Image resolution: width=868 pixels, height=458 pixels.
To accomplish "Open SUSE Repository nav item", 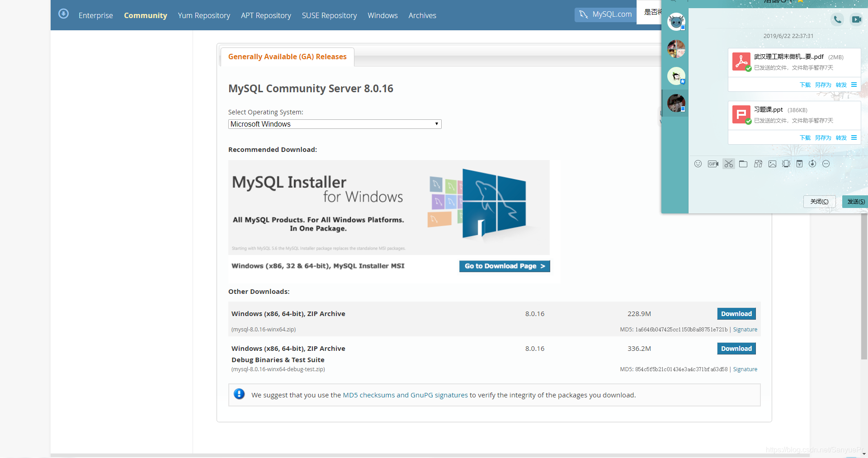I will pyautogui.click(x=329, y=15).
